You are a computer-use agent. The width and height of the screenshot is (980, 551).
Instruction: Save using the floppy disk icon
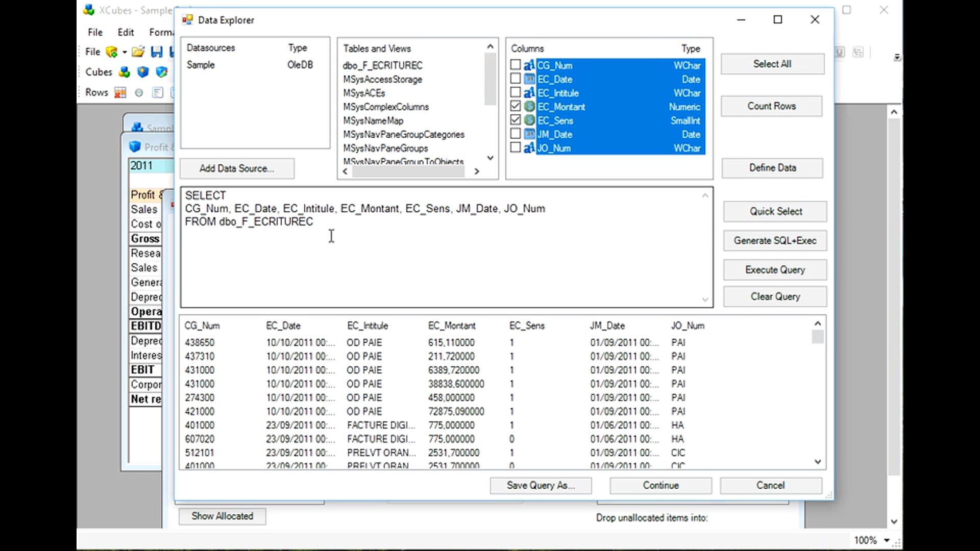pyautogui.click(x=157, y=51)
